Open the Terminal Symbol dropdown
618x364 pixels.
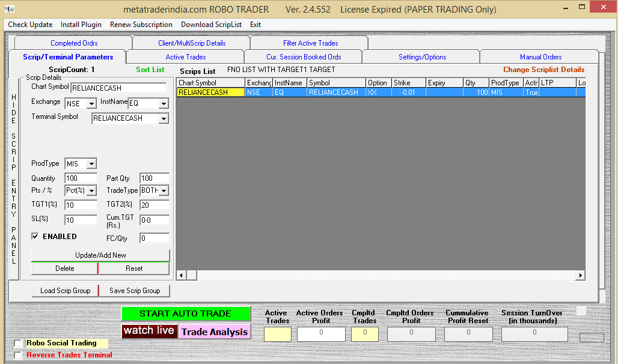(164, 119)
